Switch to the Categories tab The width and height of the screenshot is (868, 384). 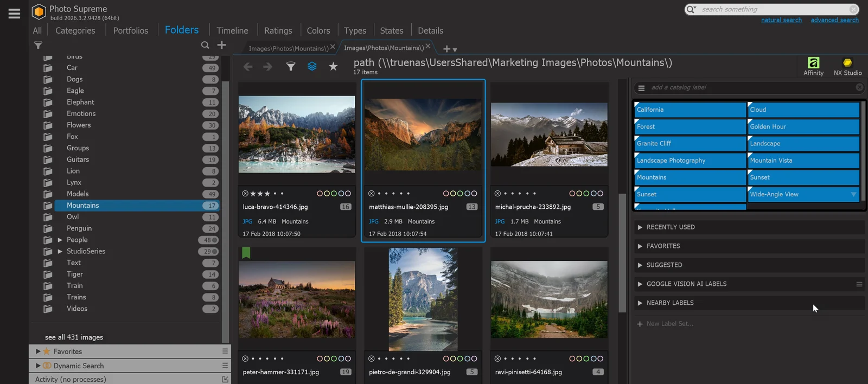click(75, 31)
